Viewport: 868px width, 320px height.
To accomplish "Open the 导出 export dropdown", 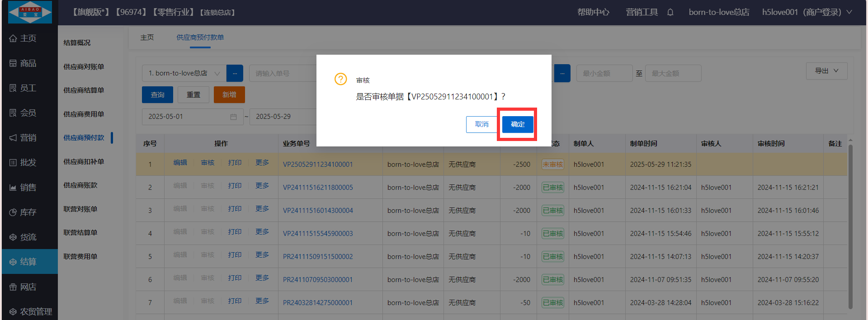I will [x=826, y=71].
